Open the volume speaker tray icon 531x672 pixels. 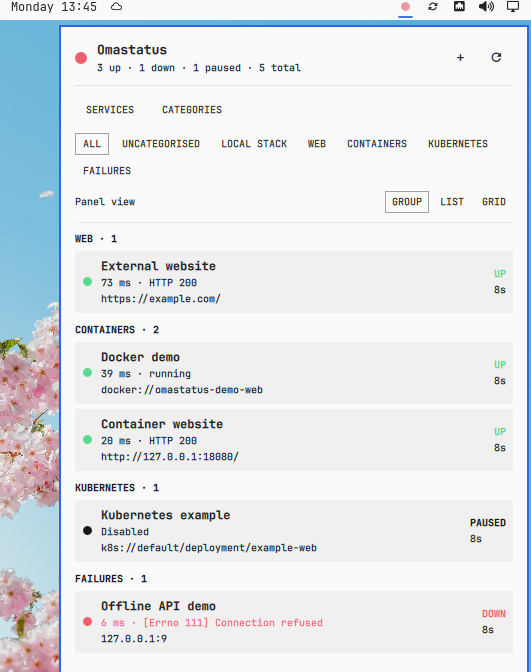[486, 6]
